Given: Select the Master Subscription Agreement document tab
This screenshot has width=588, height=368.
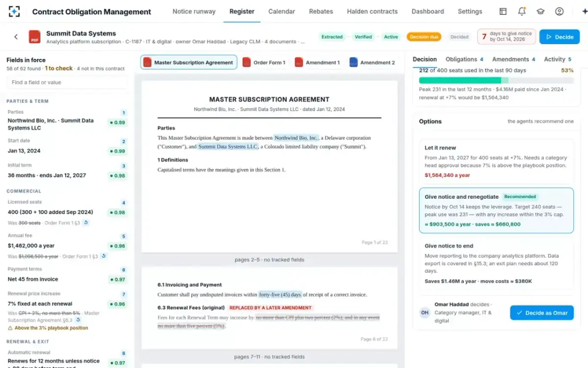Looking at the screenshot, I should click(x=189, y=62).
